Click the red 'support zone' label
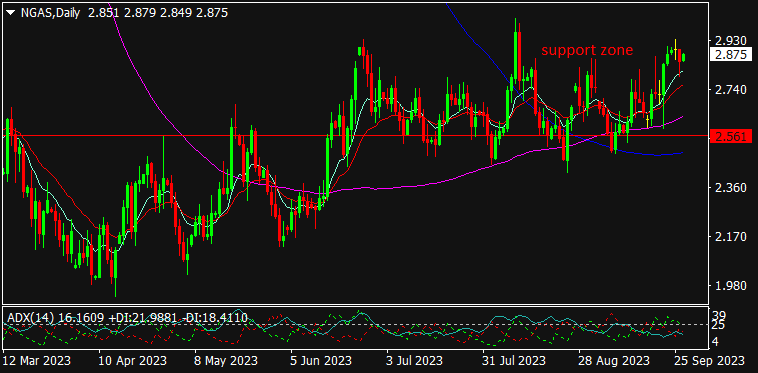758x373 pixels. point(587,50)
